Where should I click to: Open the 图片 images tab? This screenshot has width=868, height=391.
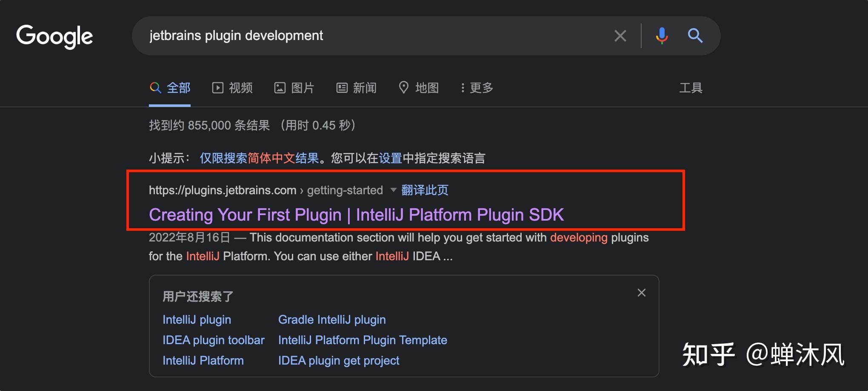pos(294,88)
